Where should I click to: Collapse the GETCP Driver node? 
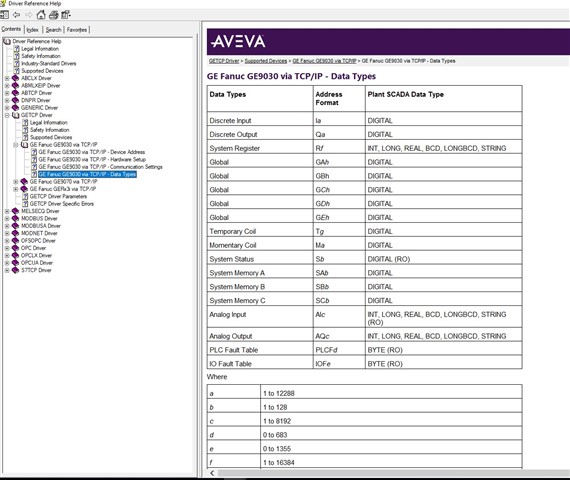click(7, 115)
